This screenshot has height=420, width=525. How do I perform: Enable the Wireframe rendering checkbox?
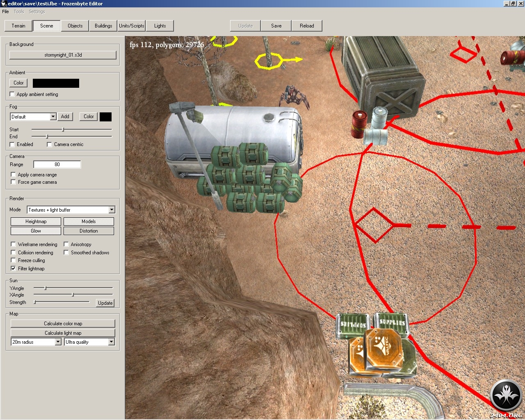(14, 244)
